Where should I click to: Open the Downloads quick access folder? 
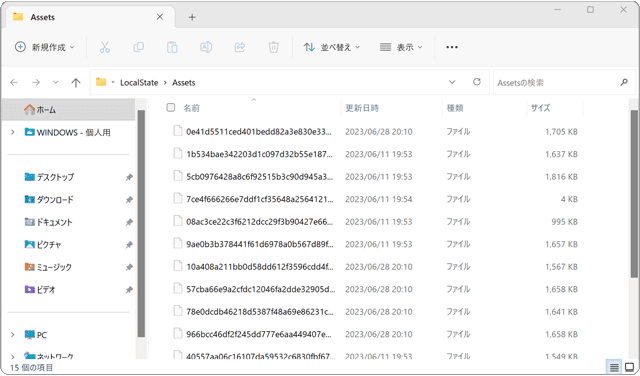click(49, 200)
